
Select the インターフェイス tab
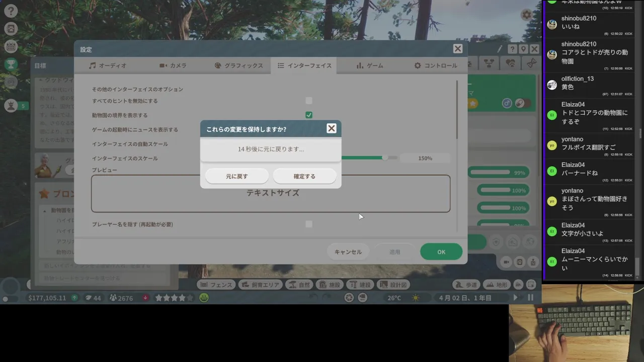click(304, 65)
